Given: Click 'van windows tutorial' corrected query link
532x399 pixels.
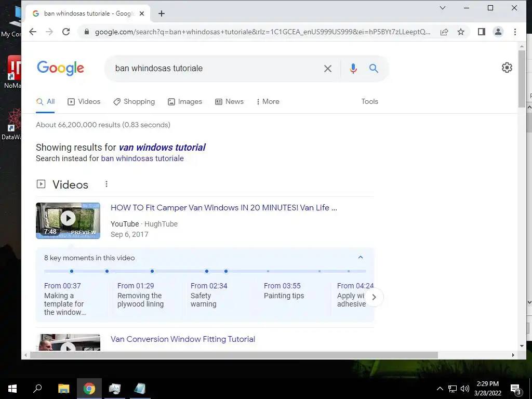Looking at the screenshot, I should pos(162,147).
